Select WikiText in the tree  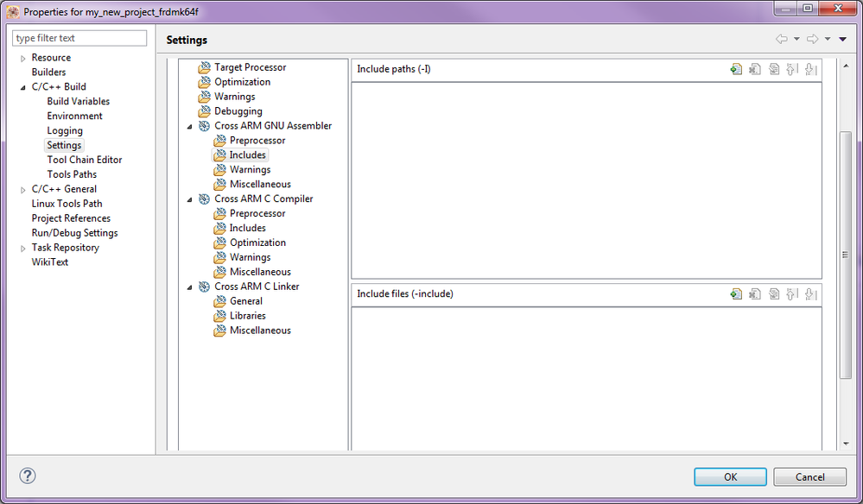click(x=49, y=262)
